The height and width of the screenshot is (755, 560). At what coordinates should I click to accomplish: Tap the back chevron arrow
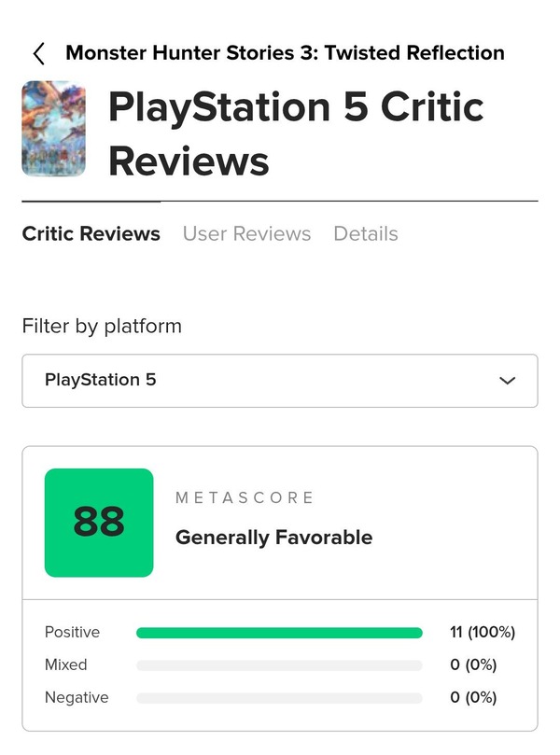38,53
